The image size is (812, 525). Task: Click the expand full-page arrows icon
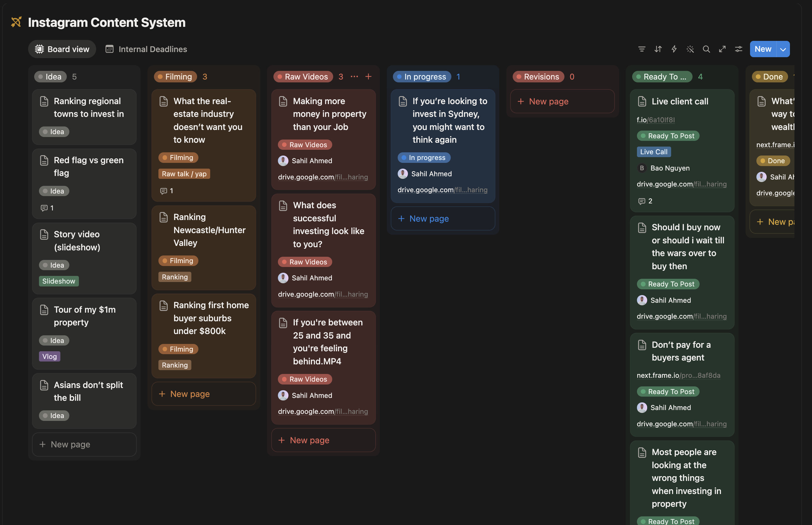[722, 49]
